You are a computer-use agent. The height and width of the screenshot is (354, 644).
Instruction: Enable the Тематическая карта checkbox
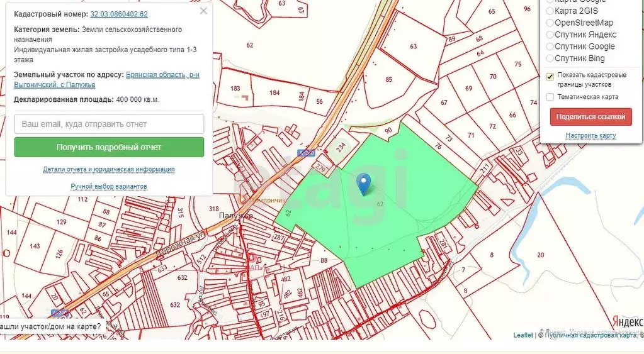pyautogui.click(x=550, y=97)
